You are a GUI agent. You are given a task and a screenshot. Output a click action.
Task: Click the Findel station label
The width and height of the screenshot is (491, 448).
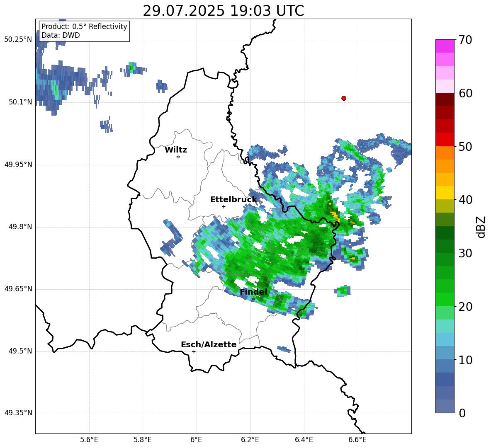pos(253,292)
